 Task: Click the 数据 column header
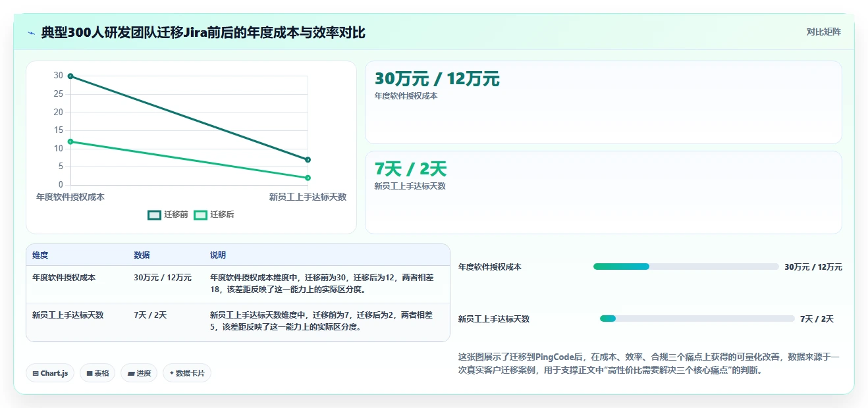pyautogui.click(x=142, y=255)
